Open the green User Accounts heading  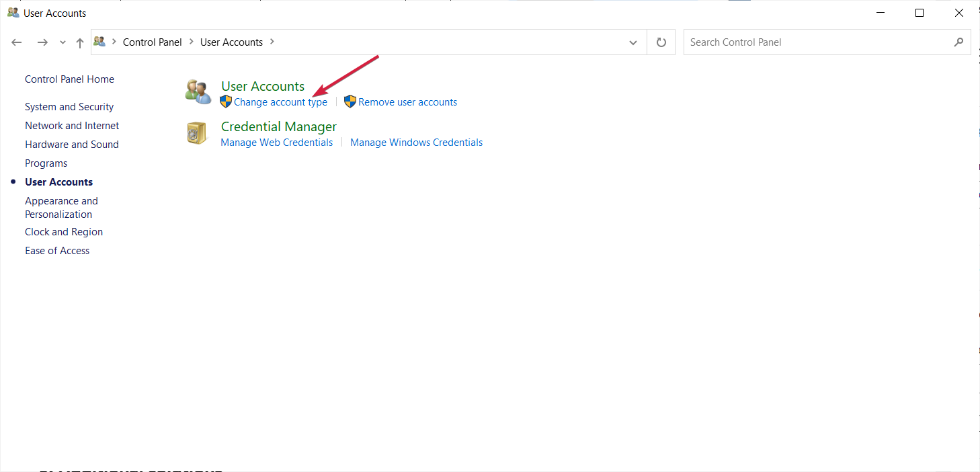click(x=263, y=86)
